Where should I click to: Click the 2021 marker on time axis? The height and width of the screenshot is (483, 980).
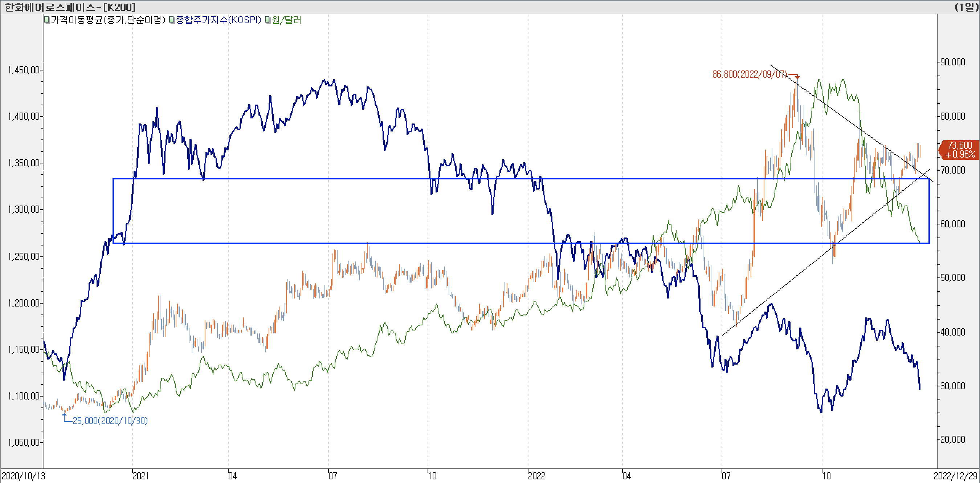141,476
